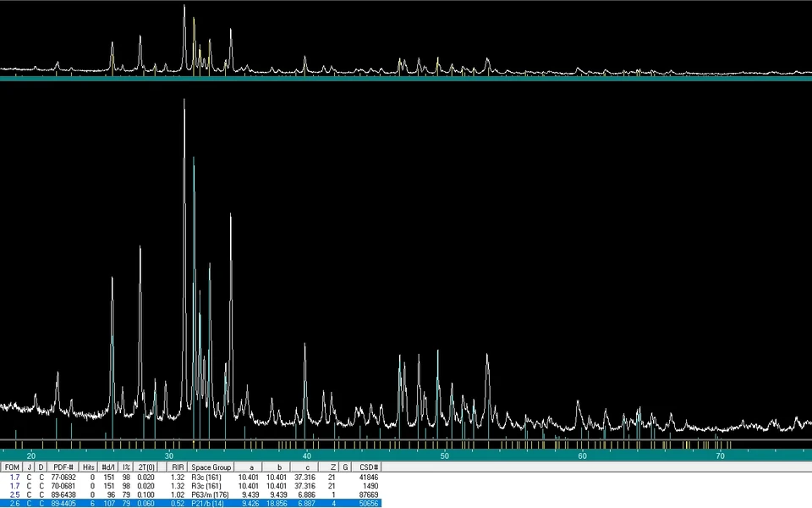Sort by the Z column header
Viewport: 812px width, 508px height.
(333, 467)
